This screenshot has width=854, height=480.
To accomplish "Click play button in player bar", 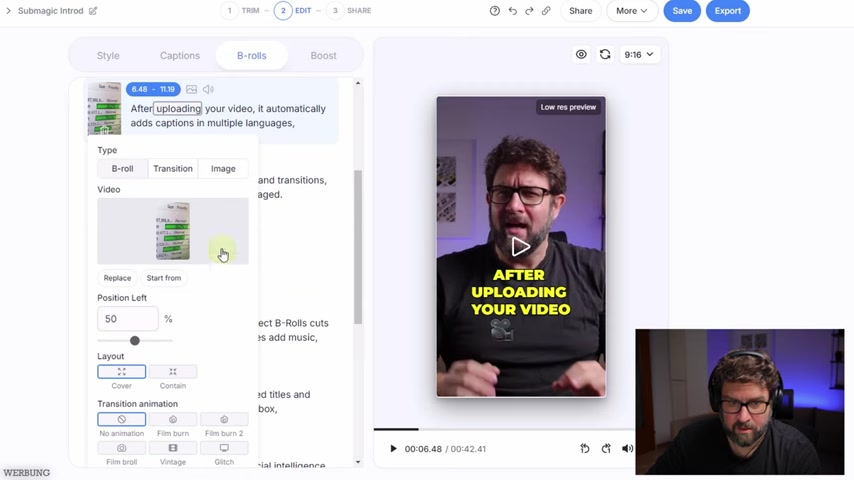I will click(x=393, y=449).
